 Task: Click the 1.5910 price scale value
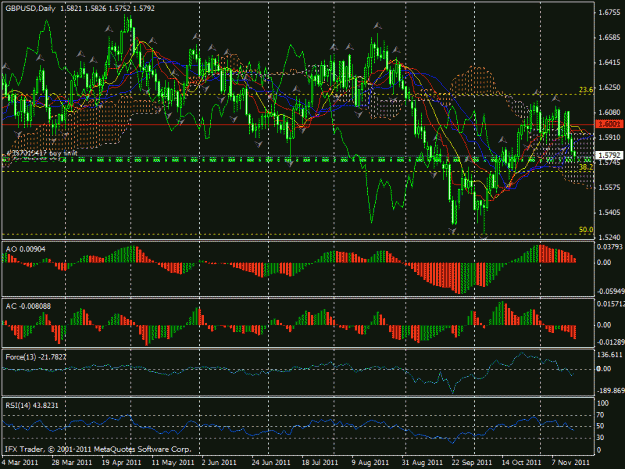coord(609,137)
